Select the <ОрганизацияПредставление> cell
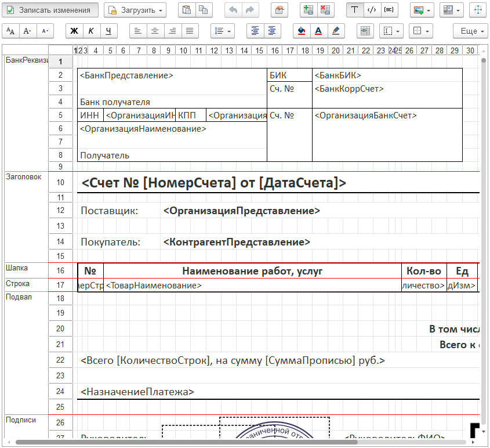 320,211
